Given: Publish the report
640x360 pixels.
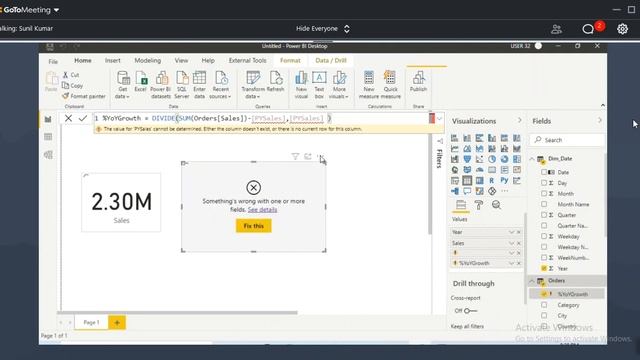Looking at the screenshot, I should coord(418,81).
